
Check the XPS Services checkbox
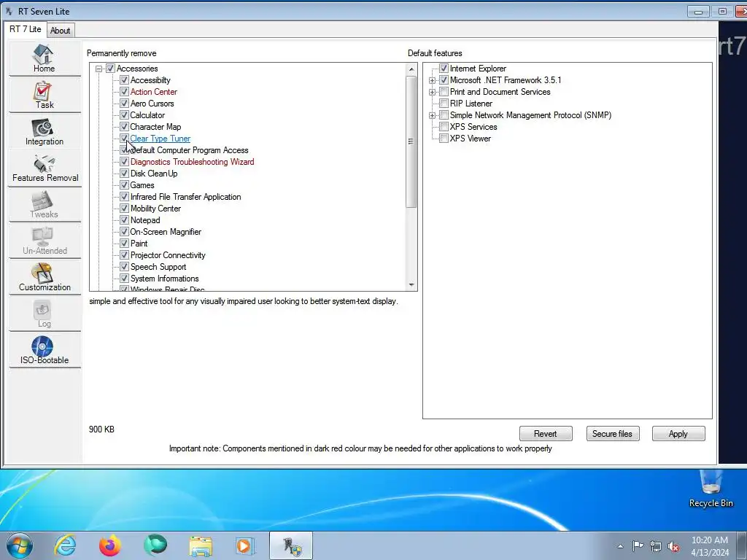[444, 127]
